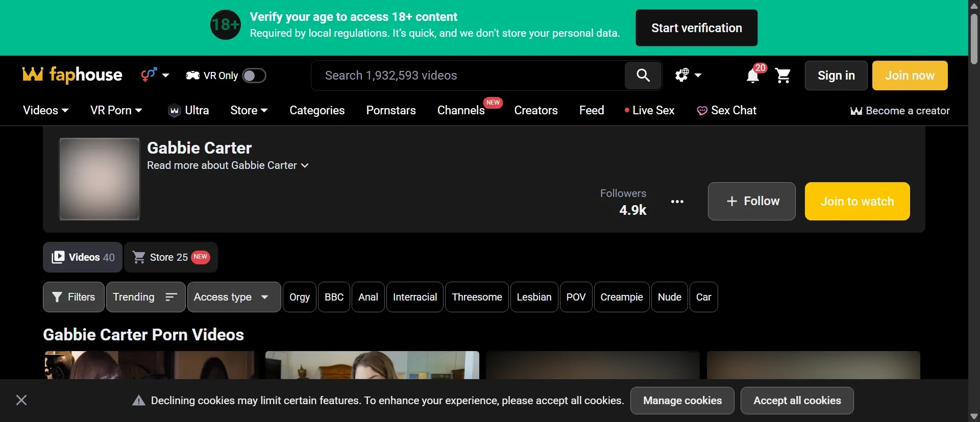
Task: Open the notifications bell
Action: (x=753, y=76)
